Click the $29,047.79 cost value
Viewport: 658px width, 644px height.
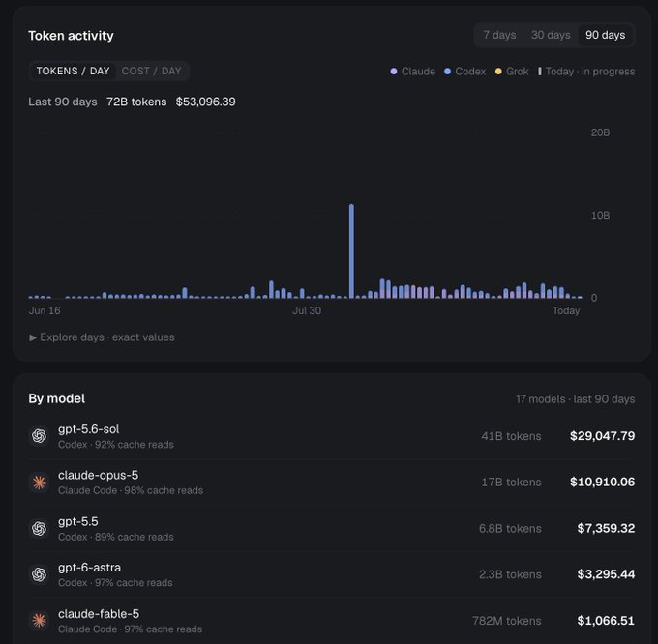602,436
